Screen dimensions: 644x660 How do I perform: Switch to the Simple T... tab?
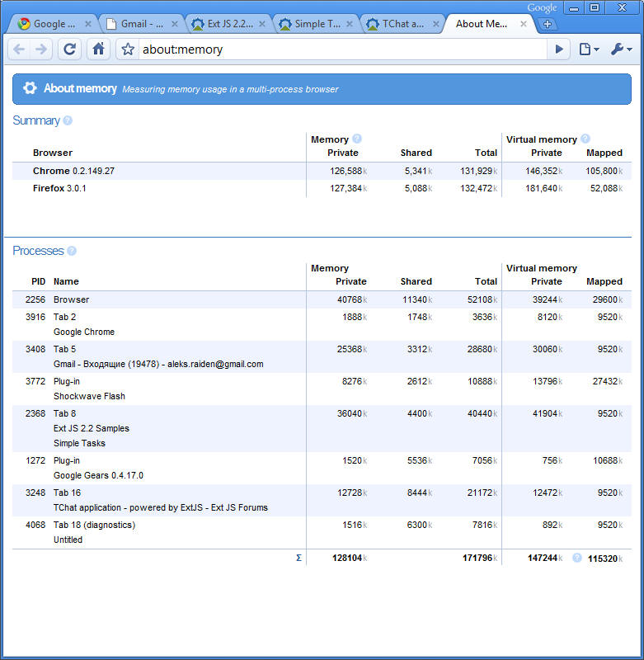tap(317, 24)
